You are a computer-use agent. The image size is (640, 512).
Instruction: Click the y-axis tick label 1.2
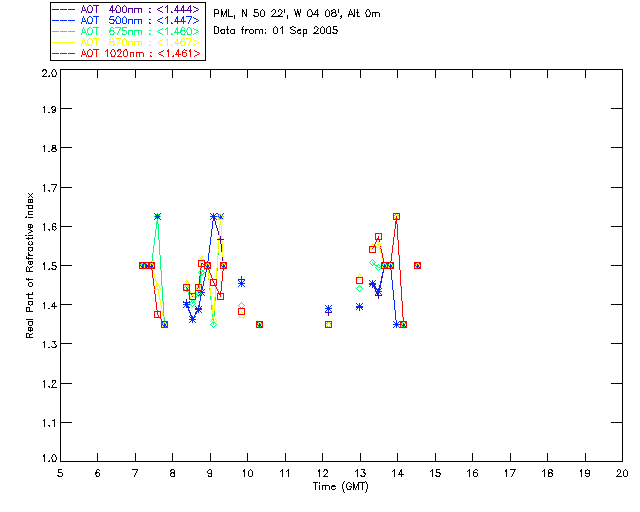click(x=49, y=383)
